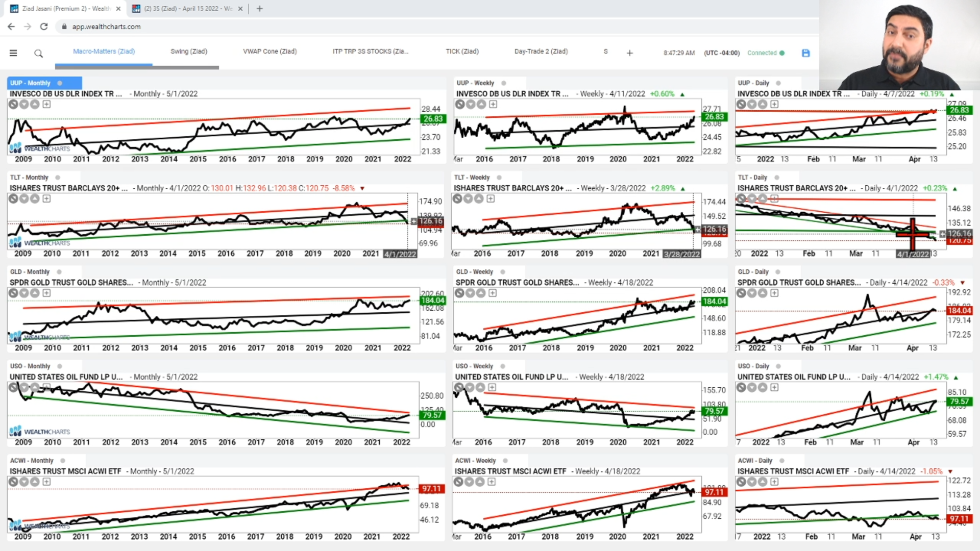Toggle the dot on TLT - Monthly tab
The image size is (980, 551).
[58, 178]
